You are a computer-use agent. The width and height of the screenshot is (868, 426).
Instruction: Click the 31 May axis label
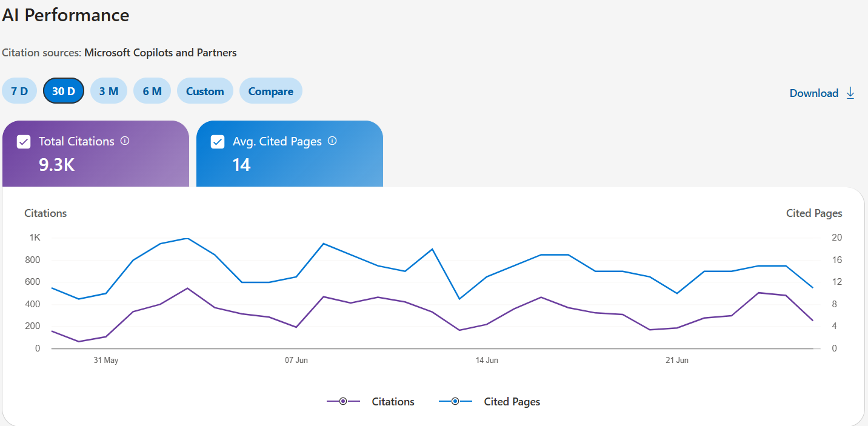[x=106, y=360]
